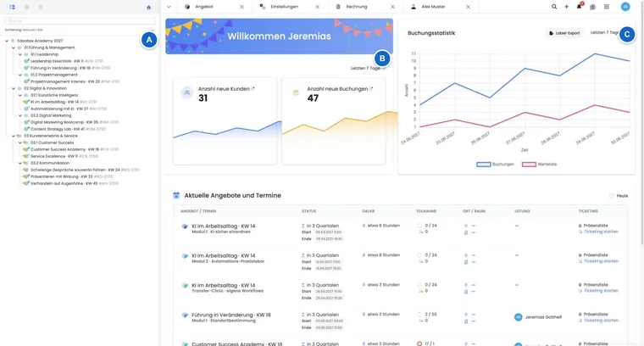Click the cube icon on Angebot tab
This screenshot has height=346, width=644.
187,7
